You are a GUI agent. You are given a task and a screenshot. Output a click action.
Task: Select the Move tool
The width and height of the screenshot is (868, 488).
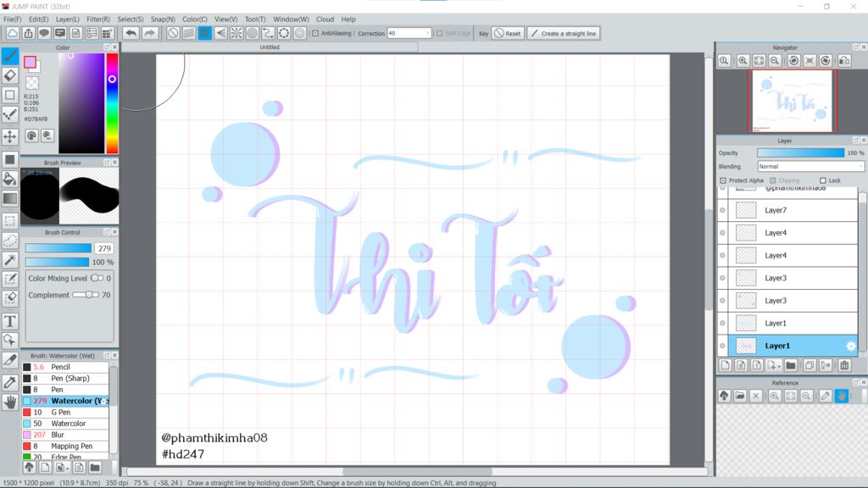10,136
